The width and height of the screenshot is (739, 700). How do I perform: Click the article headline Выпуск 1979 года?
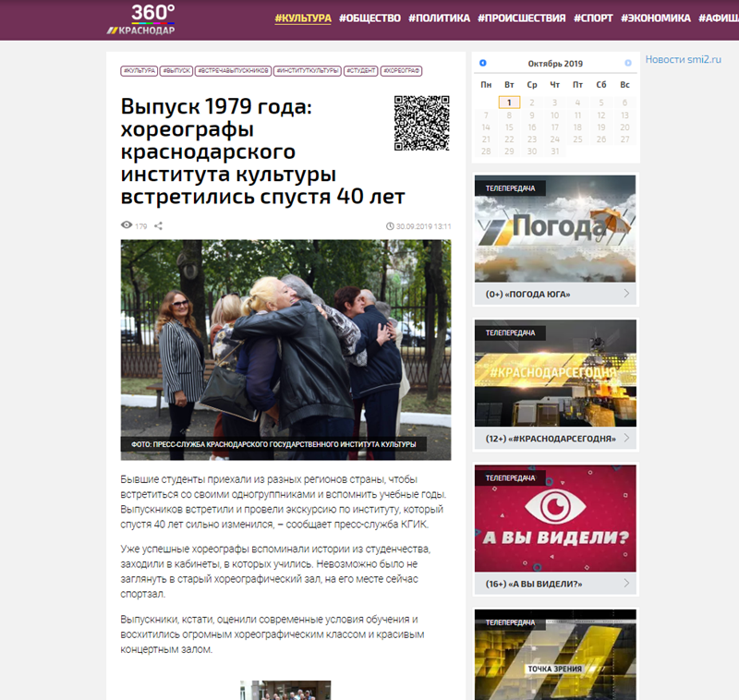click(262, 151)
